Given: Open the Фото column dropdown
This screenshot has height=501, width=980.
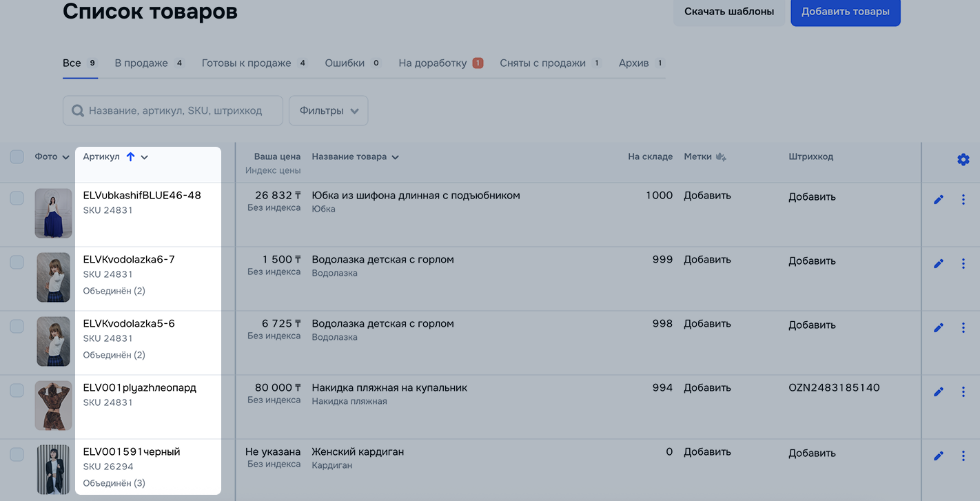Looking at the screenshot, I should [x=65, y=157].
